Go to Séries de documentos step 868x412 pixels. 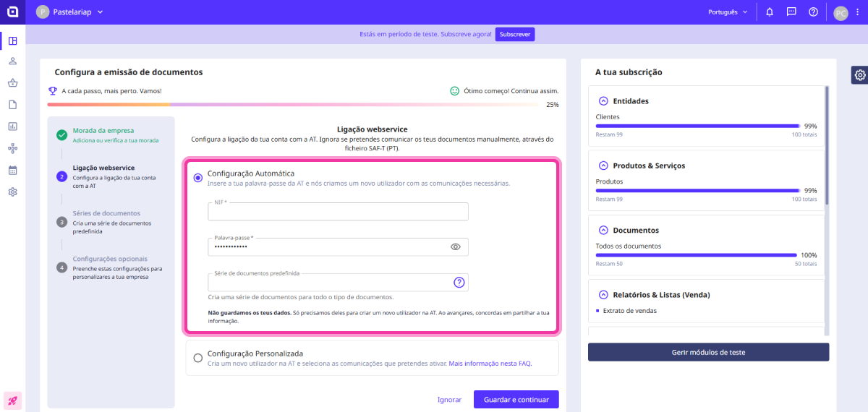coord(111,222)
